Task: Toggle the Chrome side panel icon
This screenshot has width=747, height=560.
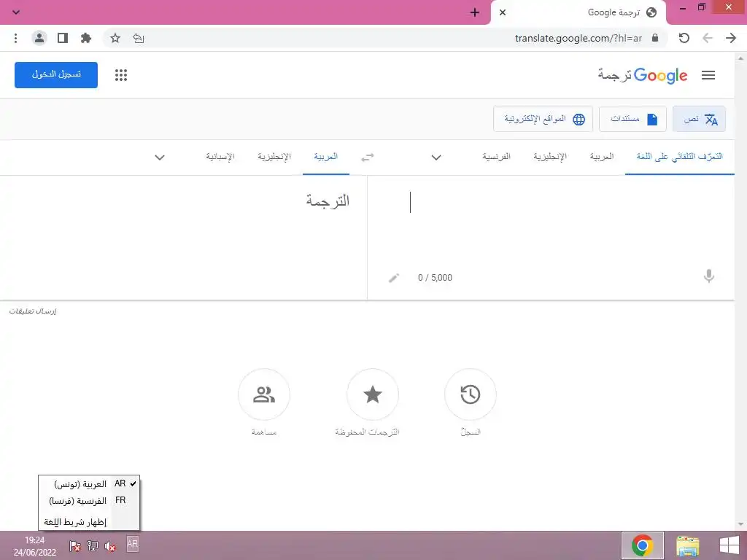Action: coord(63,38)
